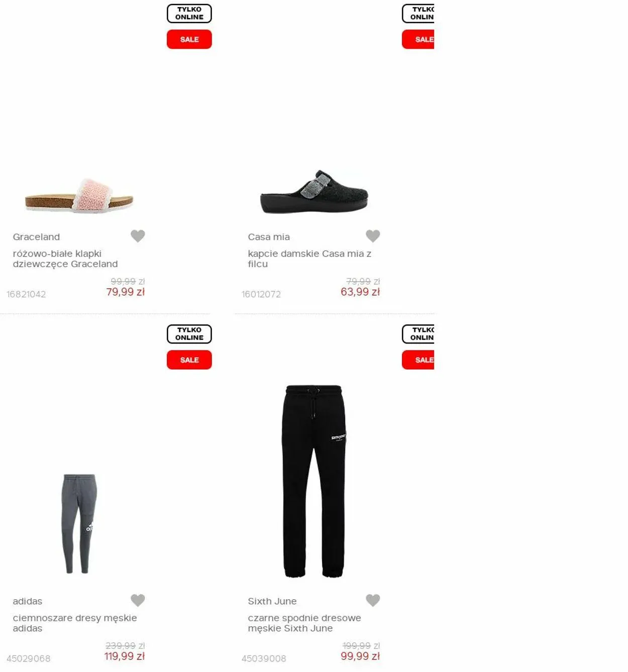Click TYLKO ONLINE badge above Graceland klapki
The width and height of the screenshot is (628, 672).
pyautogui.click(x=189, y=13)
